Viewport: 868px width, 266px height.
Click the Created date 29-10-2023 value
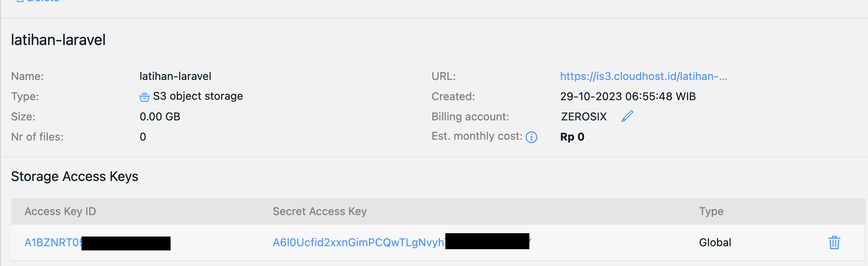click(x=628, y=96)
